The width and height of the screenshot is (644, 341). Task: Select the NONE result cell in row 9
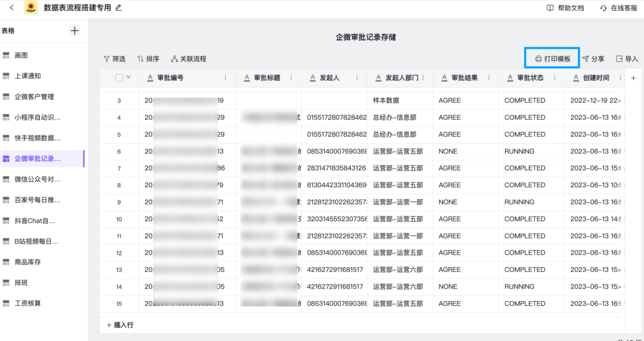(x=466, y=202)
